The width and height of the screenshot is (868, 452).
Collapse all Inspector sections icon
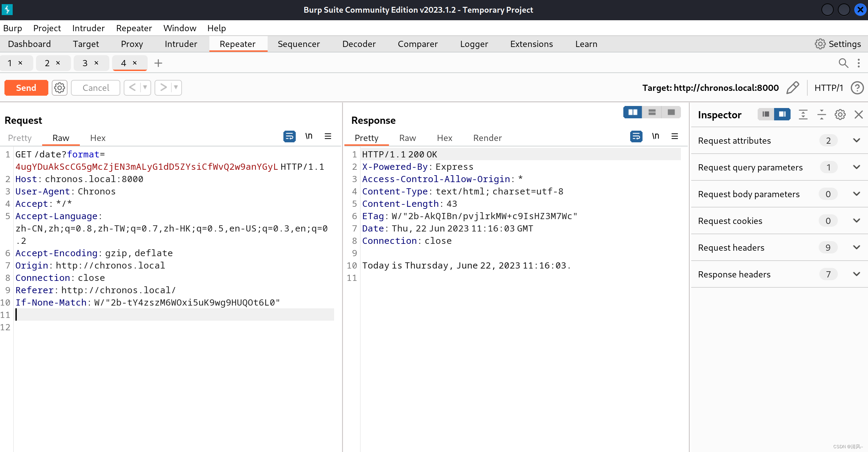(822, 115)
